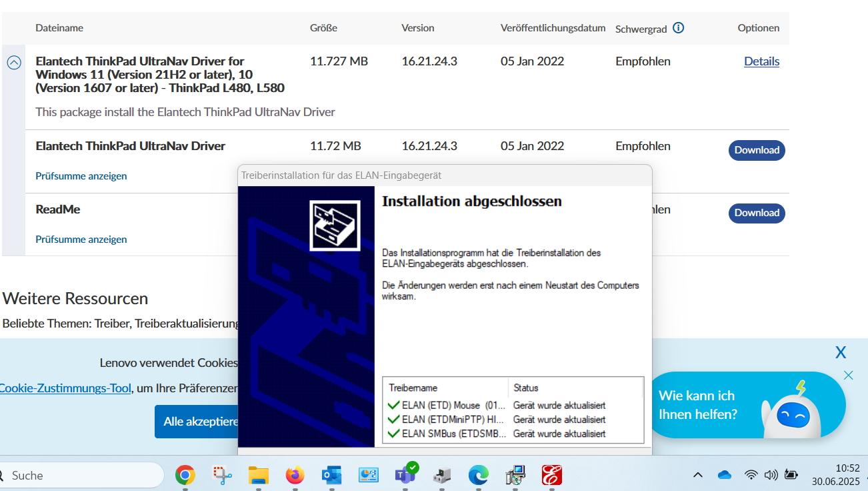The height and width of the screenshot is (491, 868).
Task: Open the Cookie-Zustimmungs-Tool link
Action: coord(65,388)
